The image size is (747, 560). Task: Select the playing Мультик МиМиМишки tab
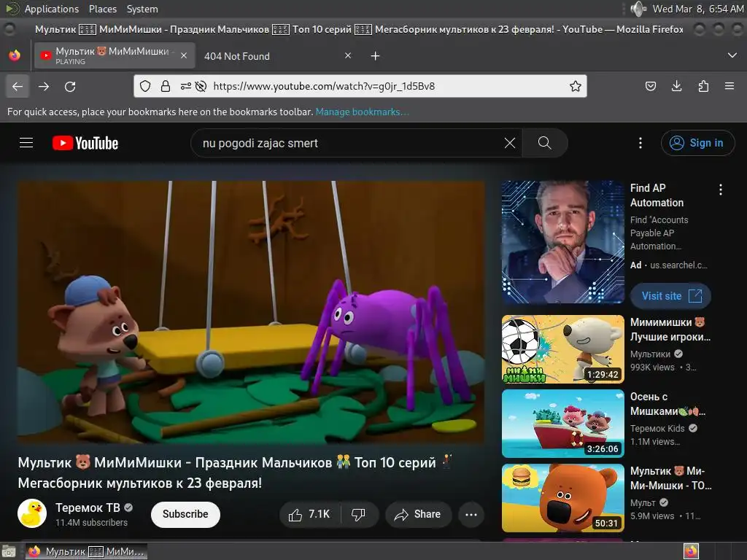[x=115, y=55]
